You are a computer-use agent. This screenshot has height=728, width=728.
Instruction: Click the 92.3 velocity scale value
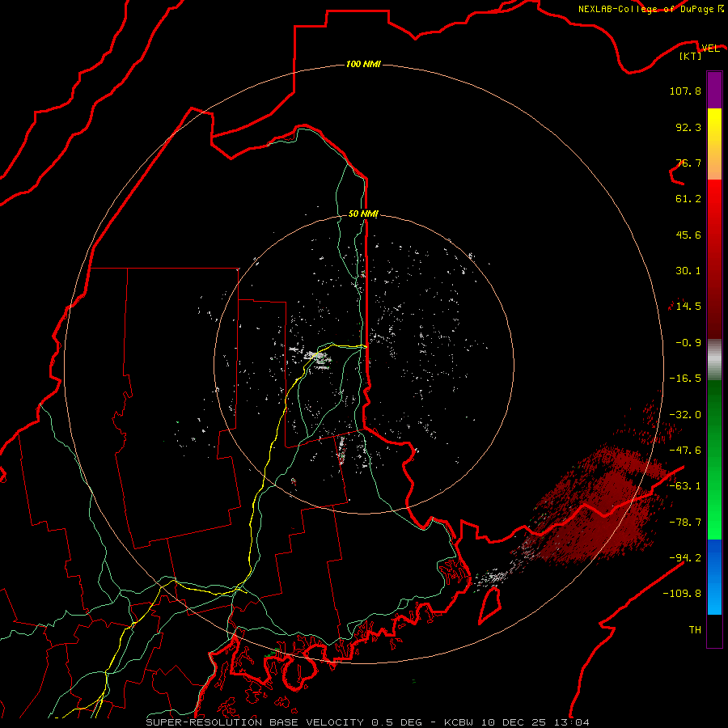pyautogui.click(x=688, y=127)
